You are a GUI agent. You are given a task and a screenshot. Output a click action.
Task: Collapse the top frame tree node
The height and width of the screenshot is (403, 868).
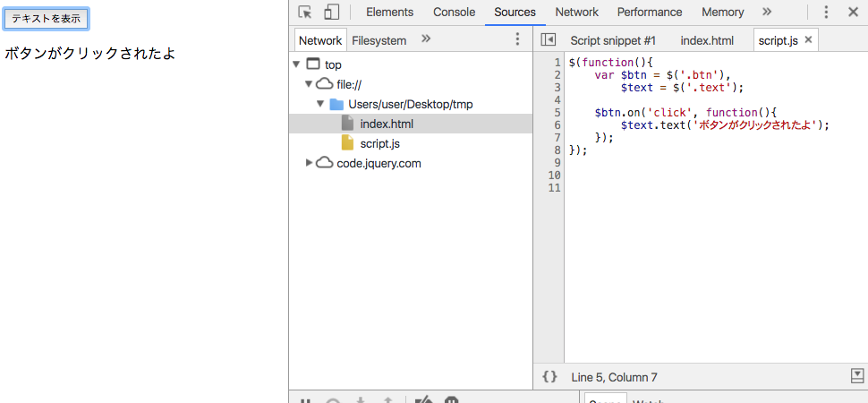coord(297,64)
